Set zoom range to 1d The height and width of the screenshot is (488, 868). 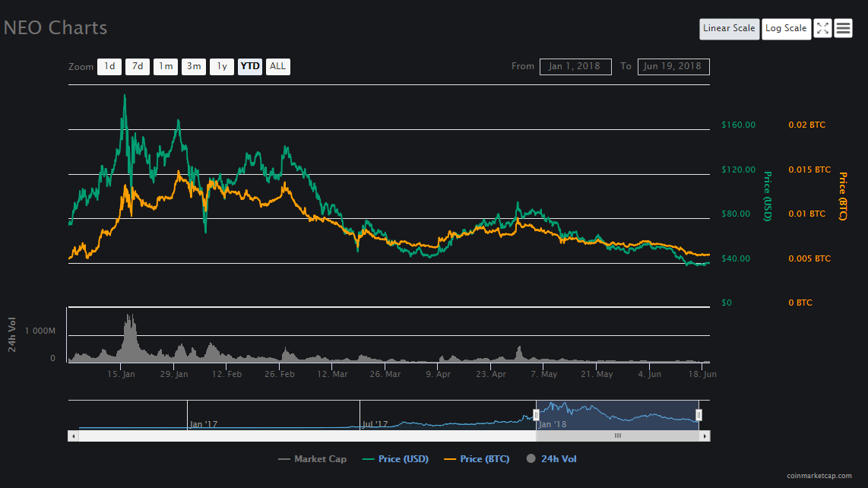(109, 66)
